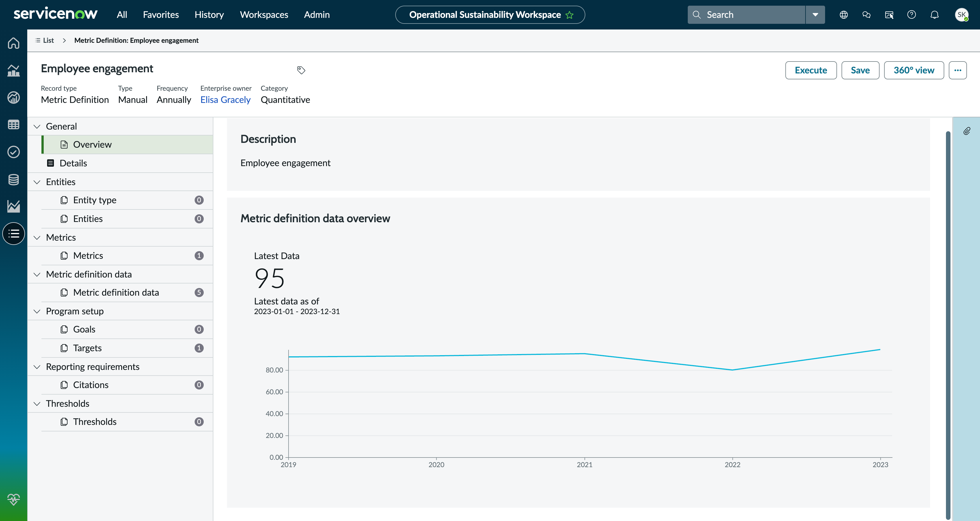The height and width of the screenshot is (521, 980).
Task: Collapse the Metrics section header
Action: click(x=37, y=238)
